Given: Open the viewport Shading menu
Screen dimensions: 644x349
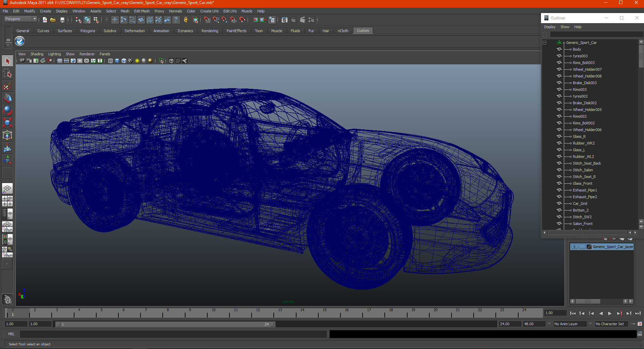Looking at the screenshot, I should pos(37,54).
